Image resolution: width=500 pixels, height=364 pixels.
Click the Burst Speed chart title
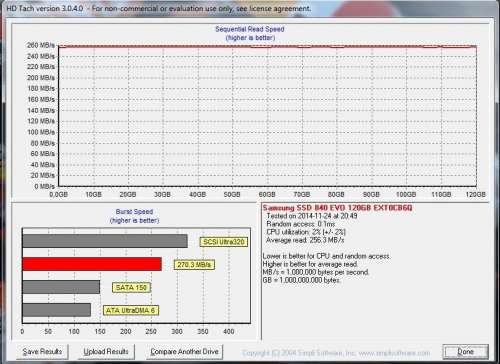[134, 212]
